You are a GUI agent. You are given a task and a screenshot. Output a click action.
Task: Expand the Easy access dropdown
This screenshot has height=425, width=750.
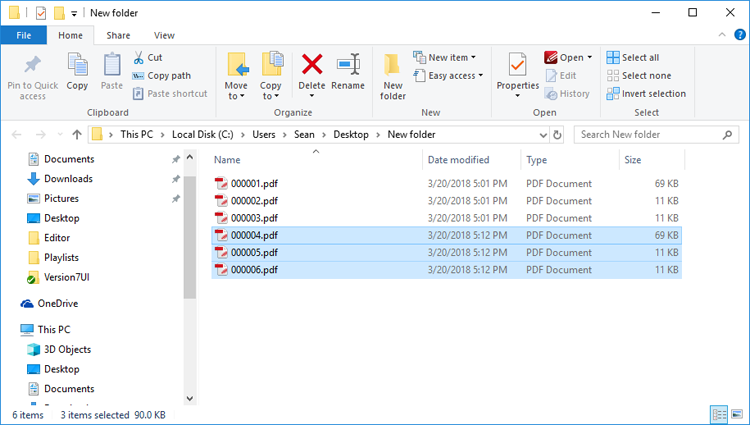click(481, 76)
